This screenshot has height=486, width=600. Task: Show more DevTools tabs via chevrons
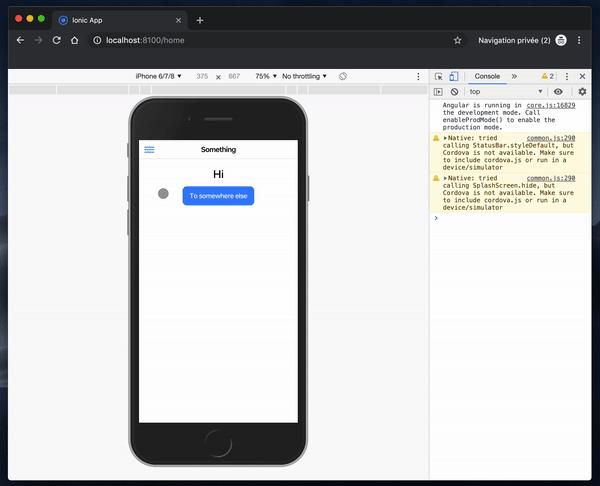point(514,76)
